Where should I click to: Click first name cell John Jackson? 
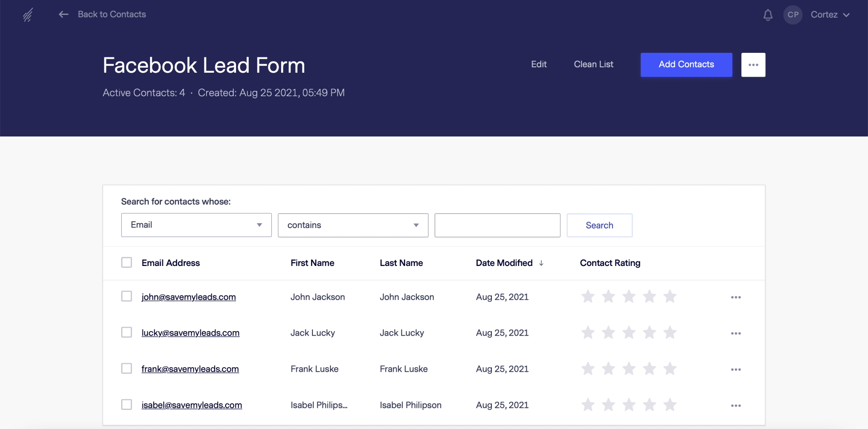point(317,297)
